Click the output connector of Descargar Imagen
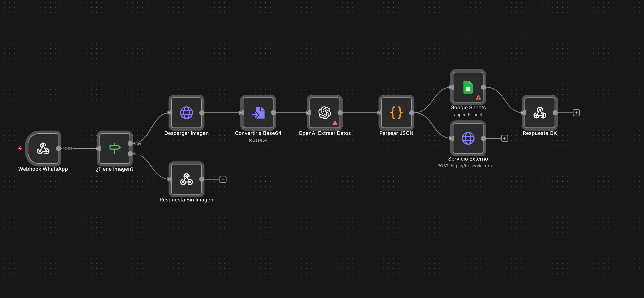This screenshot has width=644, height=298. point(202,113)
